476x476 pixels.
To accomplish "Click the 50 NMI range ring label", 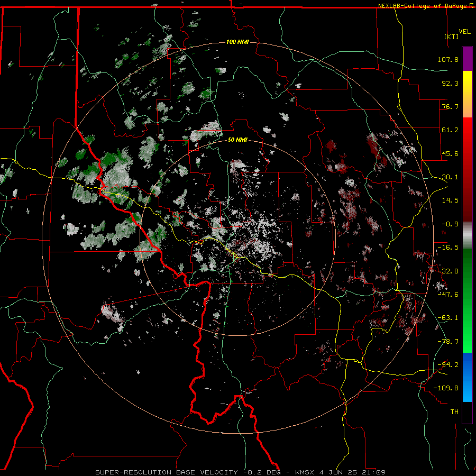I will [x=237, y=140].
